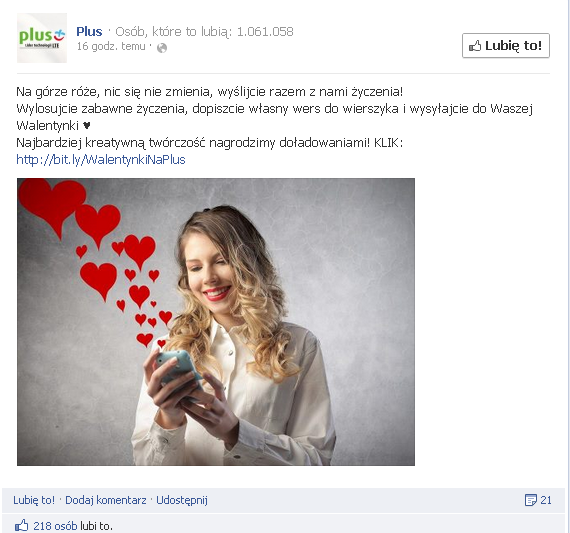570x533 pixels.
Task: Click thumbs-up icon beside '218 osób'
Action: click(21, 526)
